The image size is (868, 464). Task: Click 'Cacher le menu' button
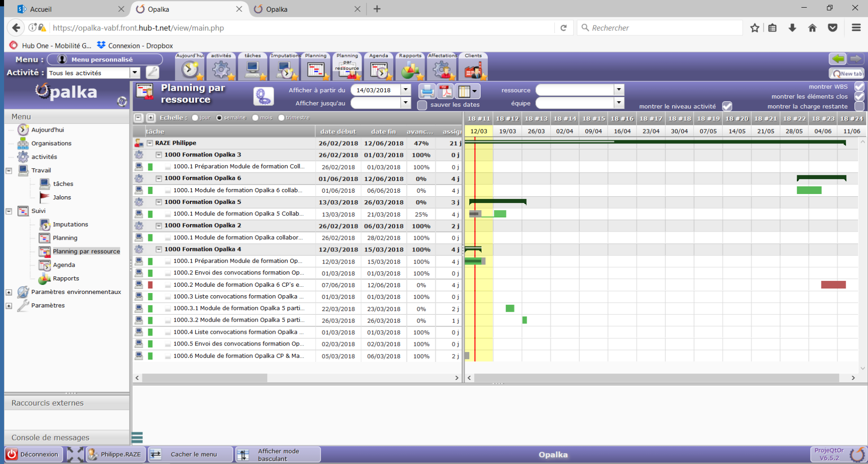[x=191, y=454]
